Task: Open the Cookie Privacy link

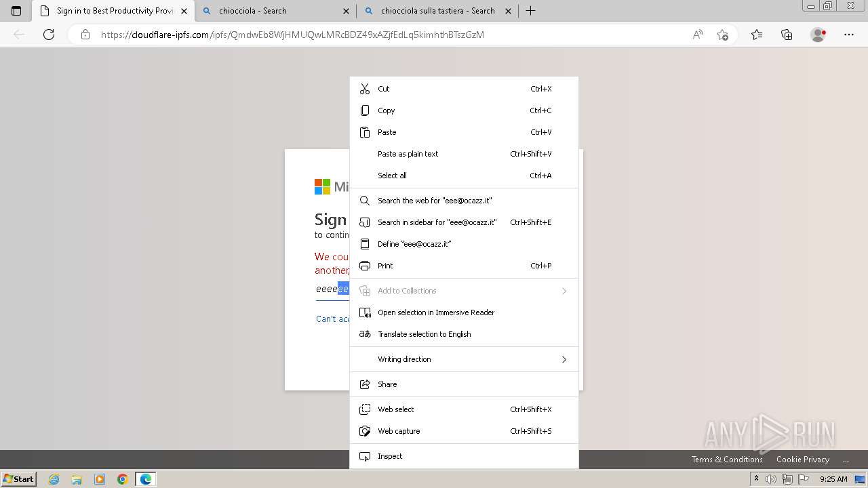Action: (x=803, y=460)
